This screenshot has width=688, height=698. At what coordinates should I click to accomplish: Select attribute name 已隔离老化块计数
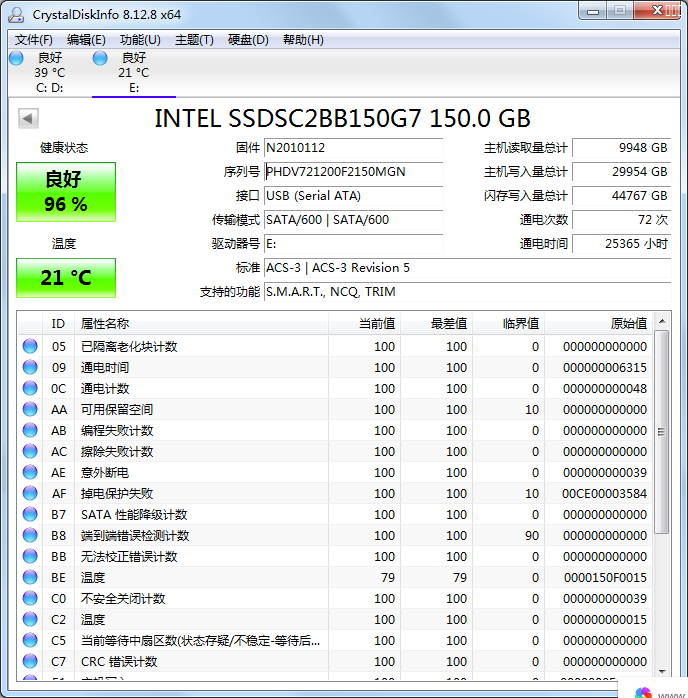pos(129,347)
